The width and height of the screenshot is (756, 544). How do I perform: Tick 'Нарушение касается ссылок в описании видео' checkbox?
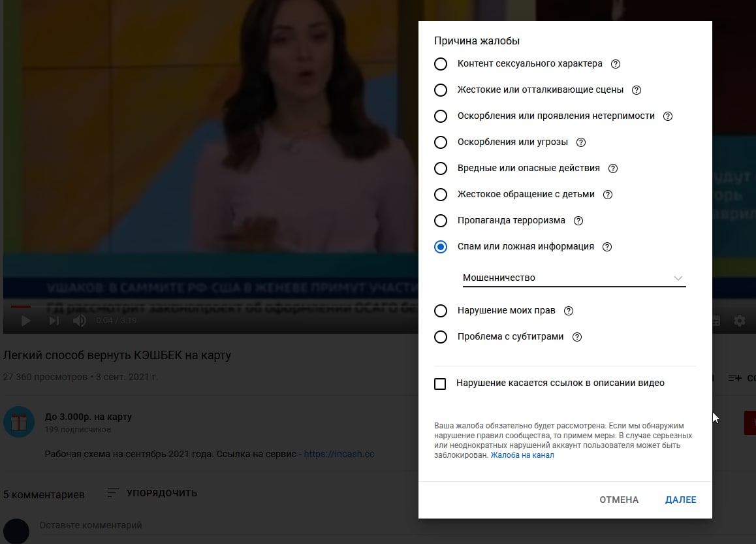pos(440,383)
